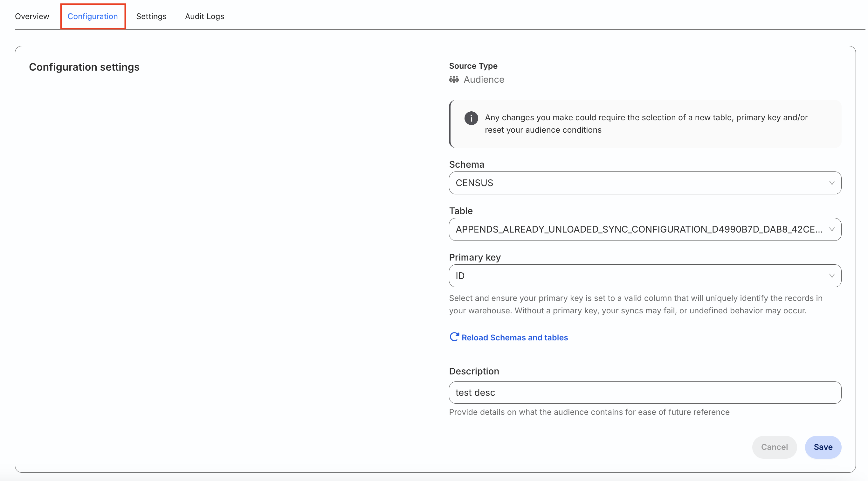
Task: Click the Audience source type text
Action: (x=484, y=80)
